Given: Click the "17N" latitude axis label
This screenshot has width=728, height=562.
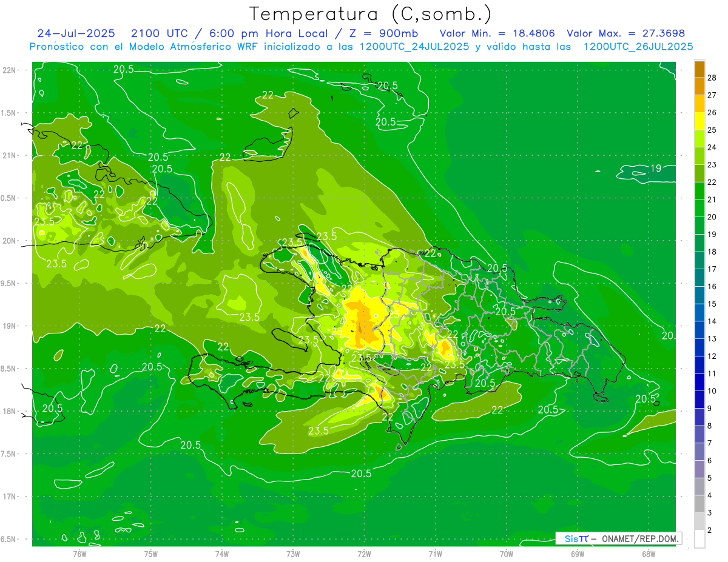Looking at the screenshot, I should pos(9,497).
